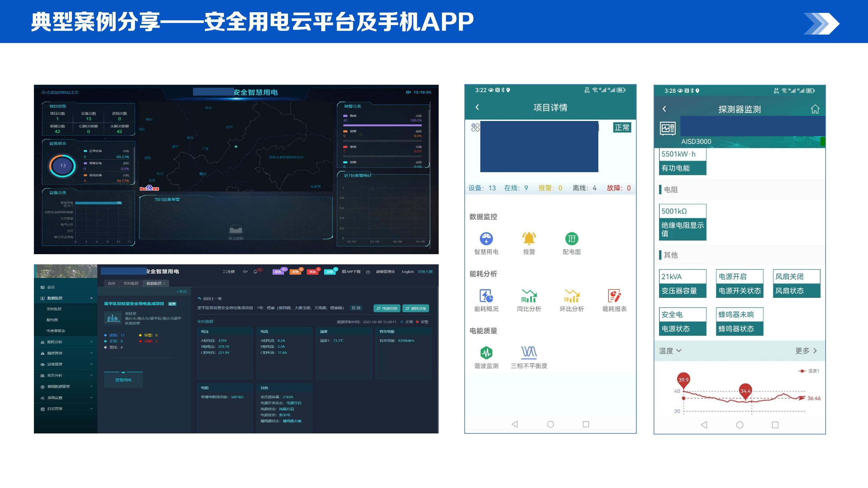Select 配电图 in the sidebar submenu
Screen dimensions: 868x488
pyautogui.click(x=52, y=320)
